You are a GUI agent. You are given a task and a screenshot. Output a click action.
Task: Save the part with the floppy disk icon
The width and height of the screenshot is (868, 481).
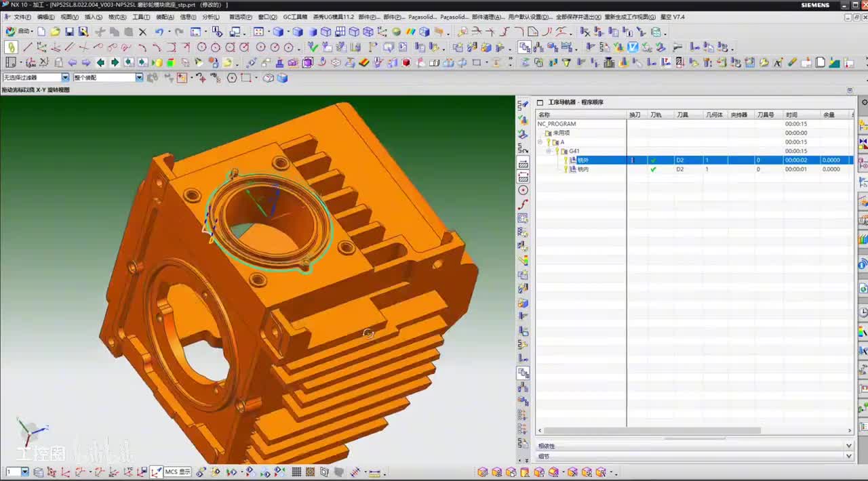pos(69,32)
